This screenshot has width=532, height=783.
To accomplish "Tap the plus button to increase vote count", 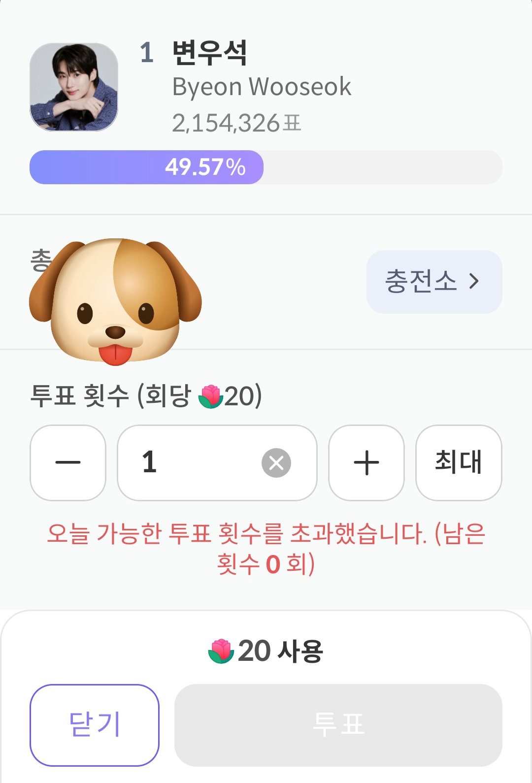I will (x=366, y=463).
